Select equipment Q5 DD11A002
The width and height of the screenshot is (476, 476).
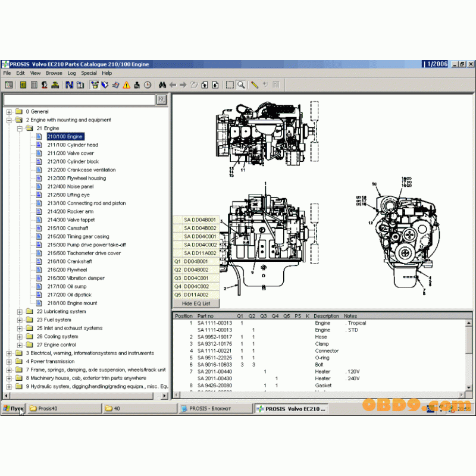(x=196, y=295)
